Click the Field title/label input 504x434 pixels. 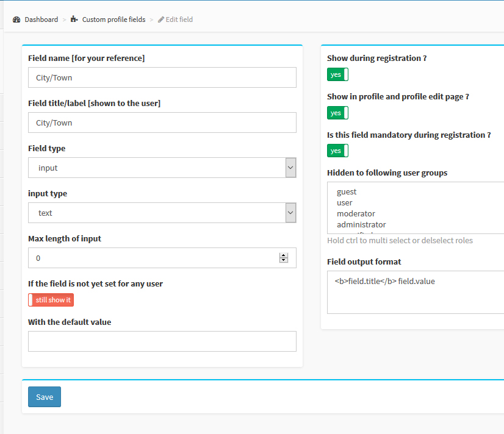tap(162, 123)
